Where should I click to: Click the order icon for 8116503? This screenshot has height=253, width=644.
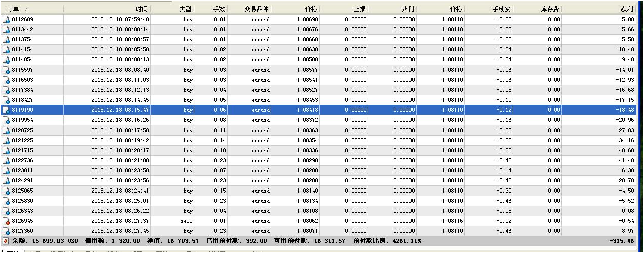pyautogui.click(x=6, y=80)
